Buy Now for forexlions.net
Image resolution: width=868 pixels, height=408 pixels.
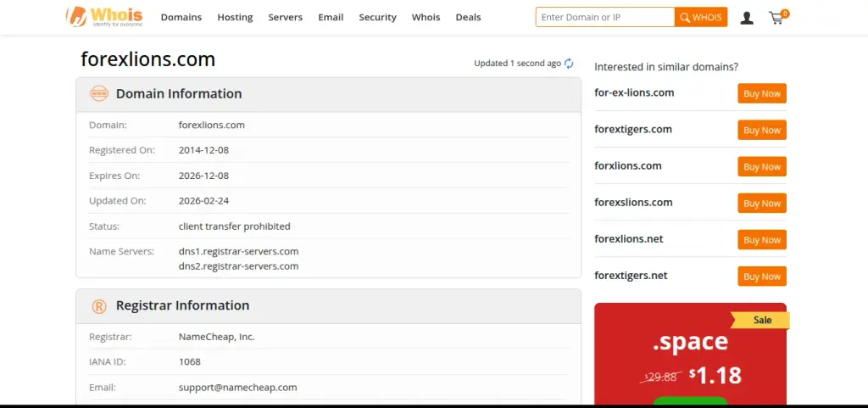pyautogui.click(x=762, y=240)
